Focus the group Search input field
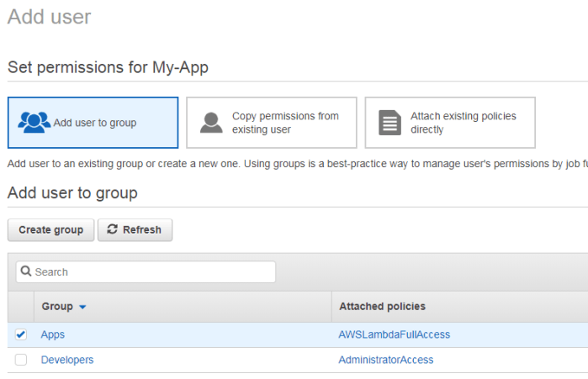588x379 pixels. coord(151,272)
